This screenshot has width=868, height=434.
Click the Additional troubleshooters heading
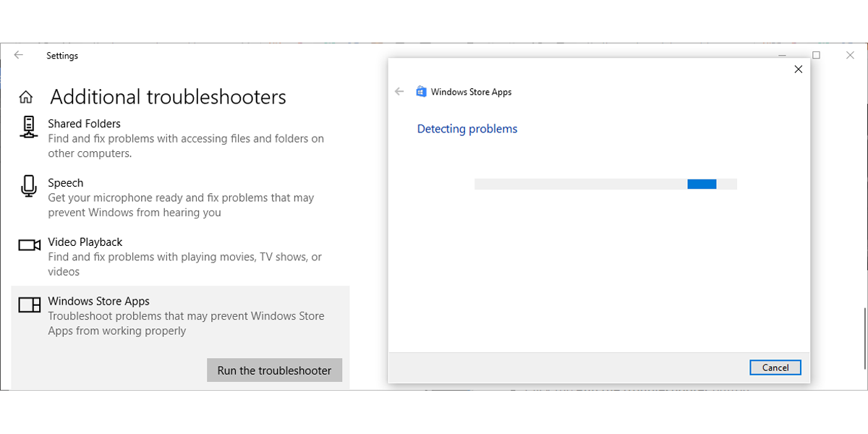tap(168, 97)
